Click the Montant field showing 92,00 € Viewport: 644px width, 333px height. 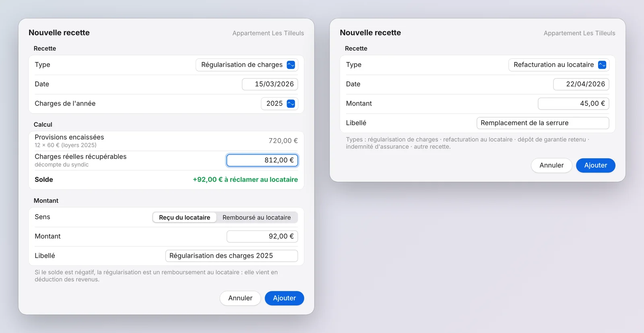point(262,236)
